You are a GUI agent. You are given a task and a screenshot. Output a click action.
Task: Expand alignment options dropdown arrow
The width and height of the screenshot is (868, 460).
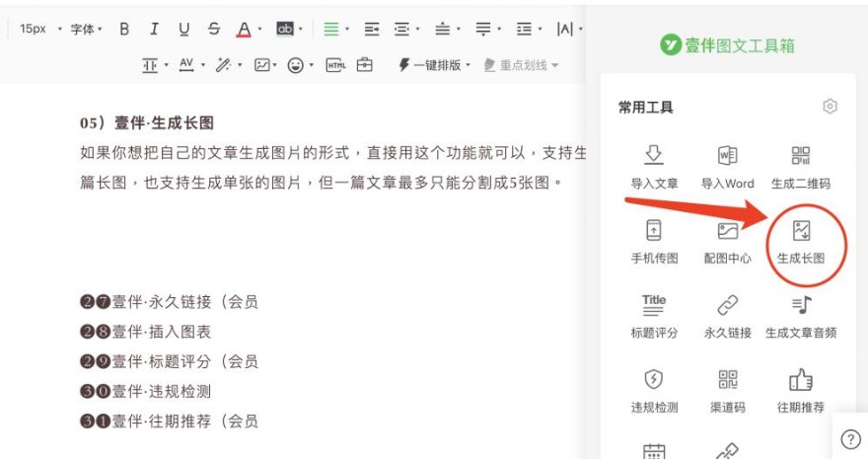coord(347,29)
